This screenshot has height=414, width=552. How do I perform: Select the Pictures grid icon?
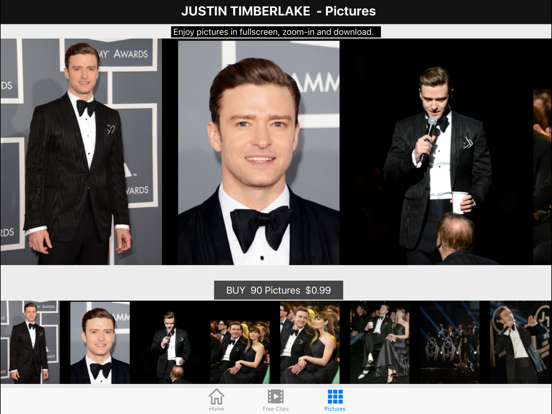[335, 397]
